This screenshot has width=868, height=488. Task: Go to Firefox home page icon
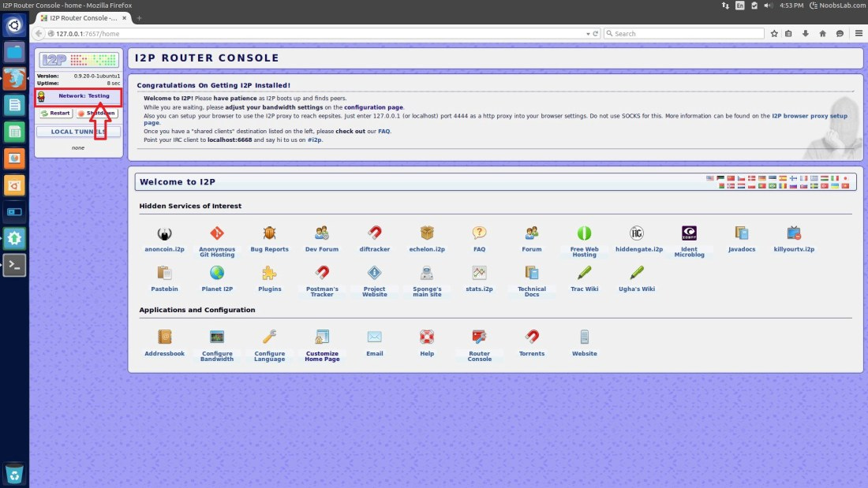(822, 34)
